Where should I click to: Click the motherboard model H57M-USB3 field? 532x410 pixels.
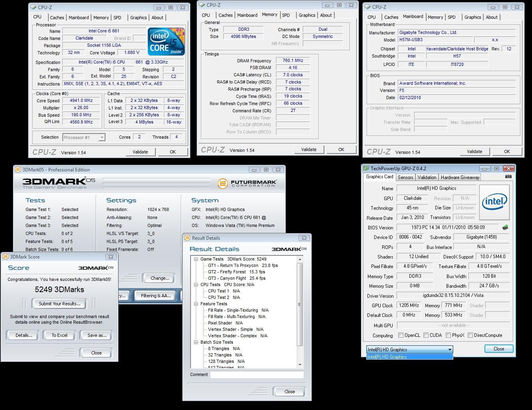click(x=435, y=40)
